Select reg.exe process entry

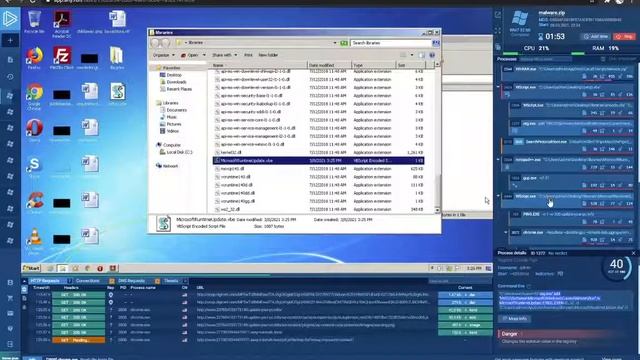pos(572,127)
